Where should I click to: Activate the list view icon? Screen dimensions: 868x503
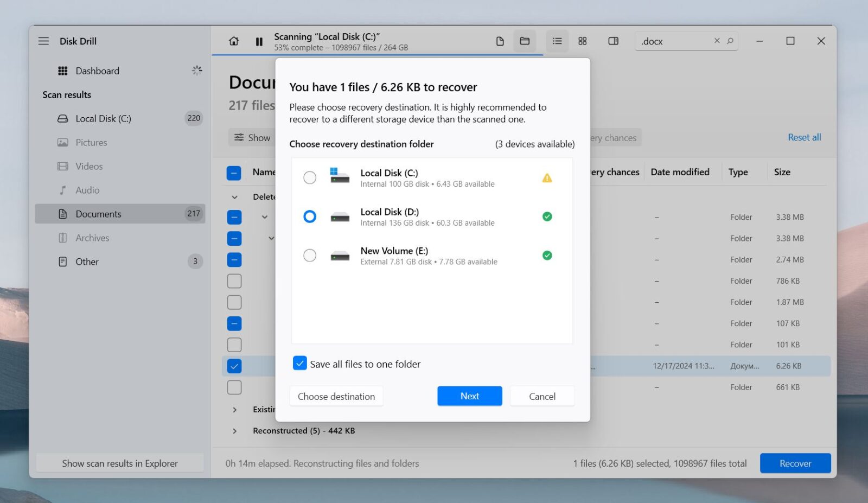[557, 41]
